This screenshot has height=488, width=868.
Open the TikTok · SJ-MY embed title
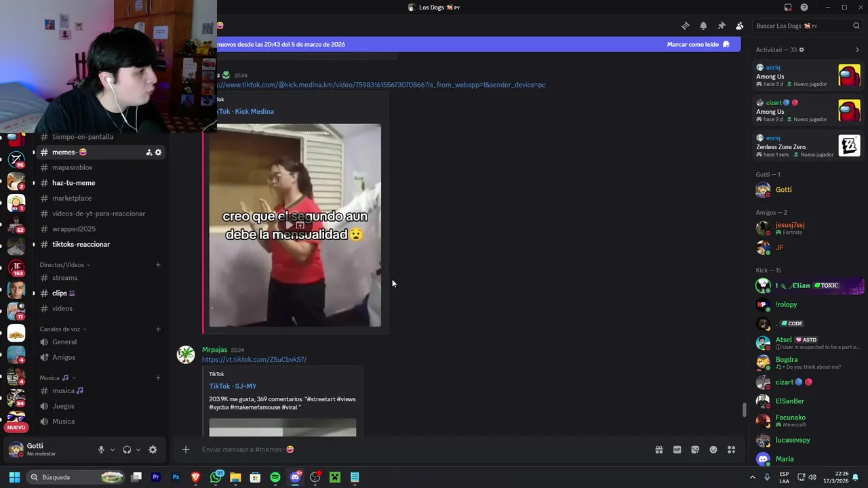coord(233,386)
